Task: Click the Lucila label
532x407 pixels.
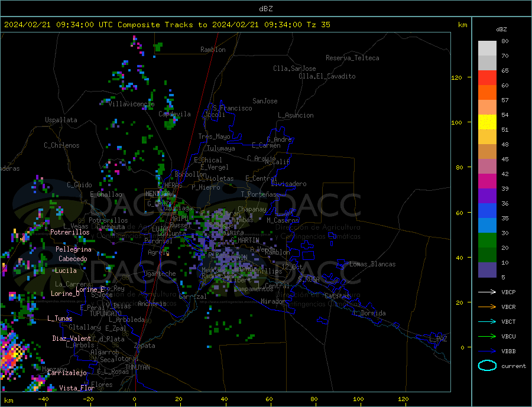Action: pos(66,271)
